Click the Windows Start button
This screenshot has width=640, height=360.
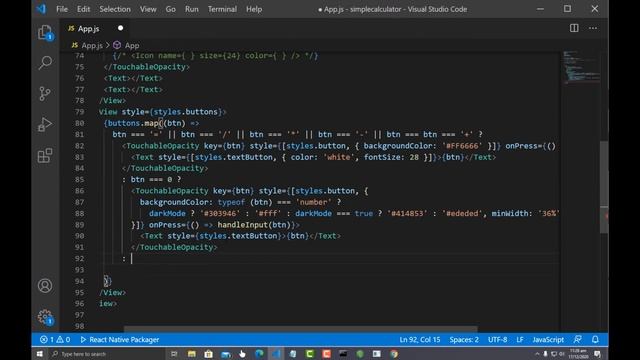tap(40, 354)
